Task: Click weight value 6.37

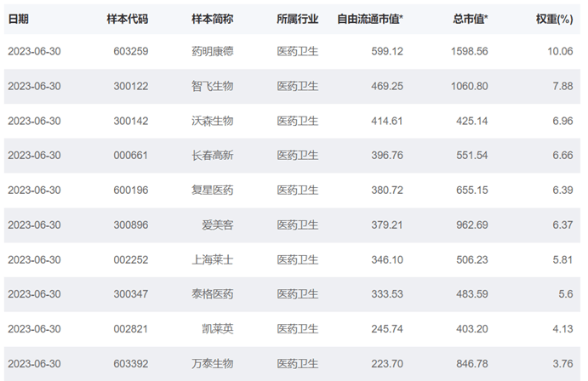Action: point(562,225)
